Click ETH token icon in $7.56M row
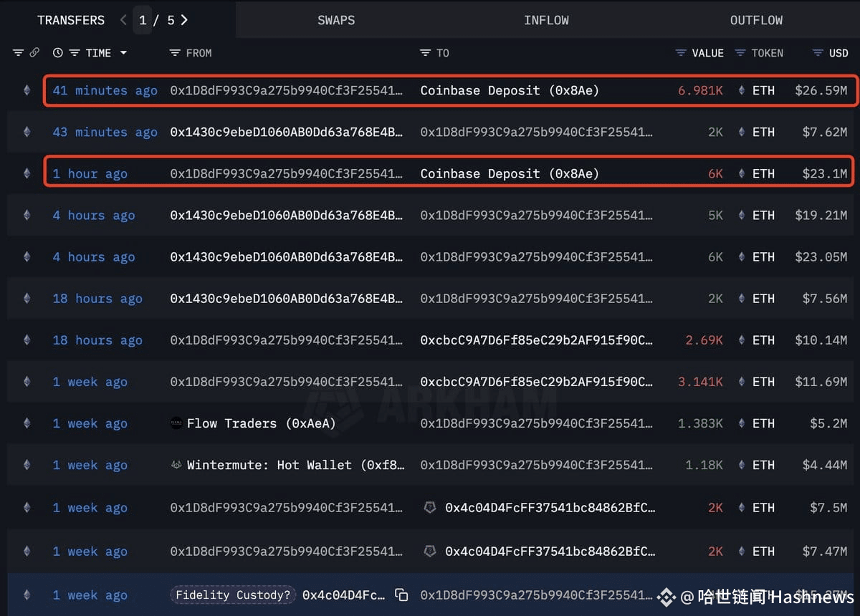This screenshot has height=616, width=860. (x=742, y=298)
